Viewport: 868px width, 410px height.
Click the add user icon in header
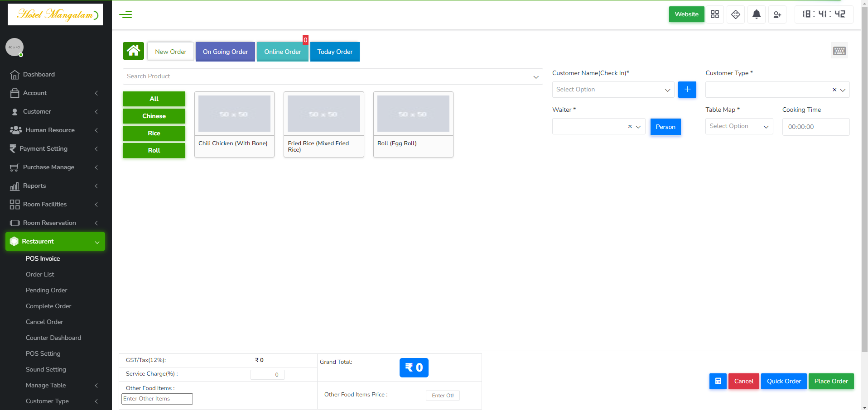pyautogui.click(x=777, y=14)
